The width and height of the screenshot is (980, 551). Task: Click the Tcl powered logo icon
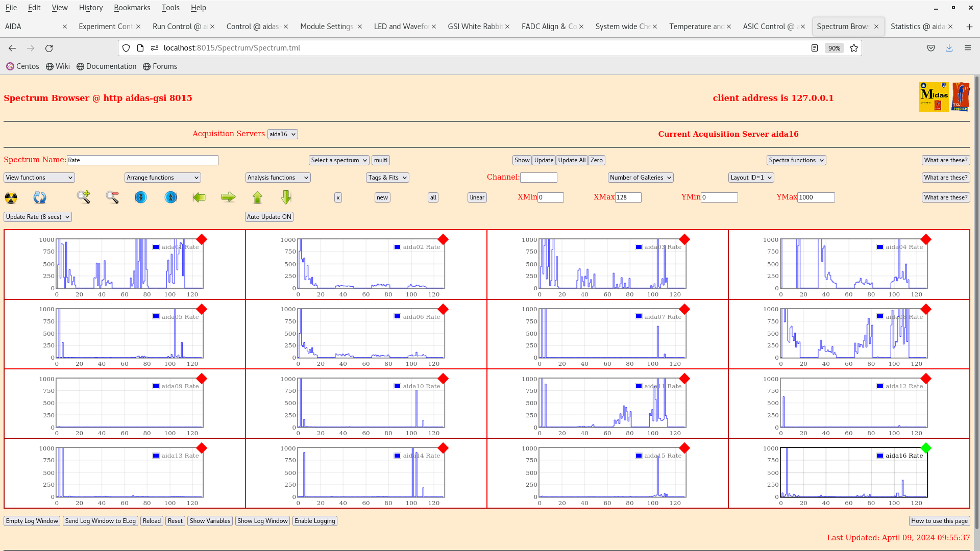coord(960,97)
